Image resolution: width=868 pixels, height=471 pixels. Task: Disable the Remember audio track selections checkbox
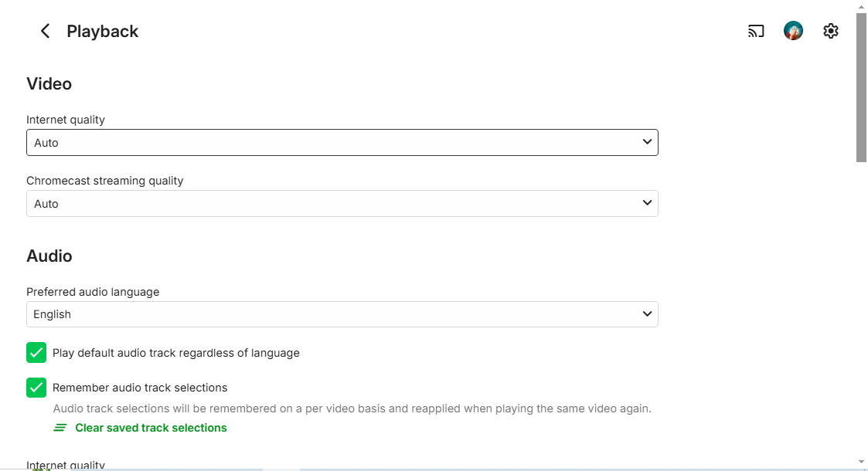36,388
